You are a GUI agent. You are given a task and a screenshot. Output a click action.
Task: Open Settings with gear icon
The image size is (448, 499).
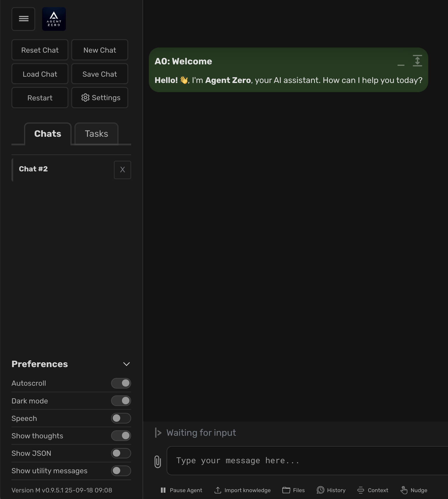[x=100, y=98]
